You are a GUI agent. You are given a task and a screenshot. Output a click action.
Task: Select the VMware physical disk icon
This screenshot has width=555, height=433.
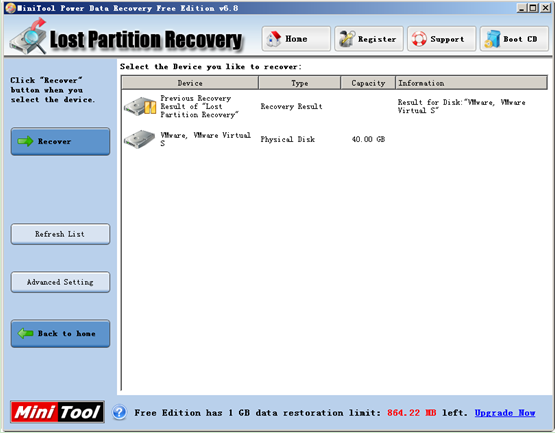point(139,139)
